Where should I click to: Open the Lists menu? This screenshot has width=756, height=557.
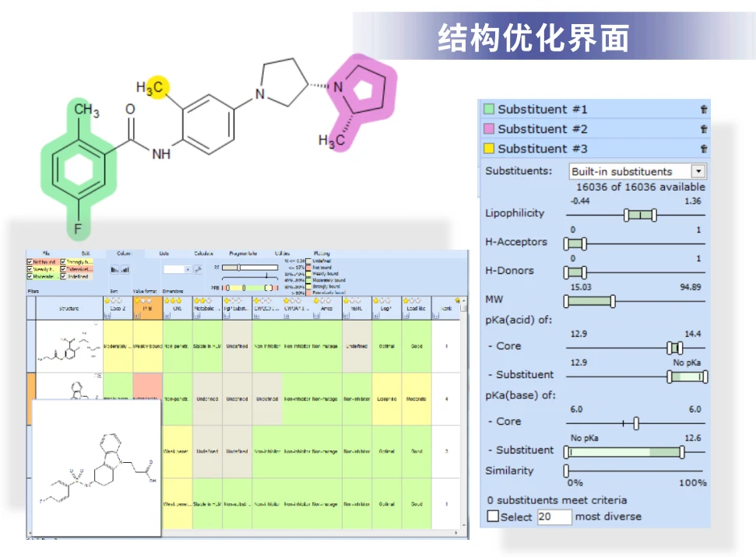coord(164,253)
